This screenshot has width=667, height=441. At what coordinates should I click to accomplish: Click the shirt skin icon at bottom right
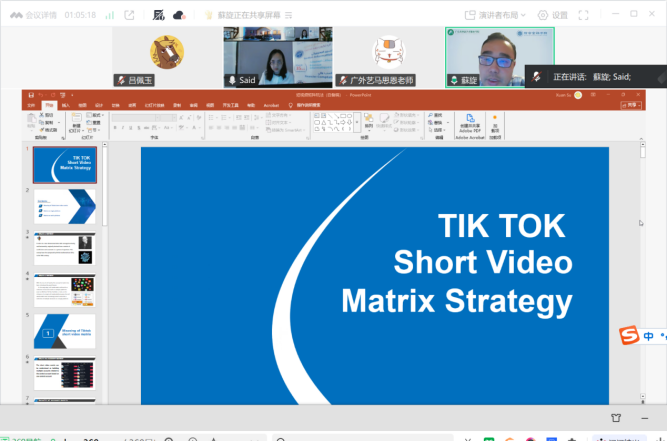point(615,418)
